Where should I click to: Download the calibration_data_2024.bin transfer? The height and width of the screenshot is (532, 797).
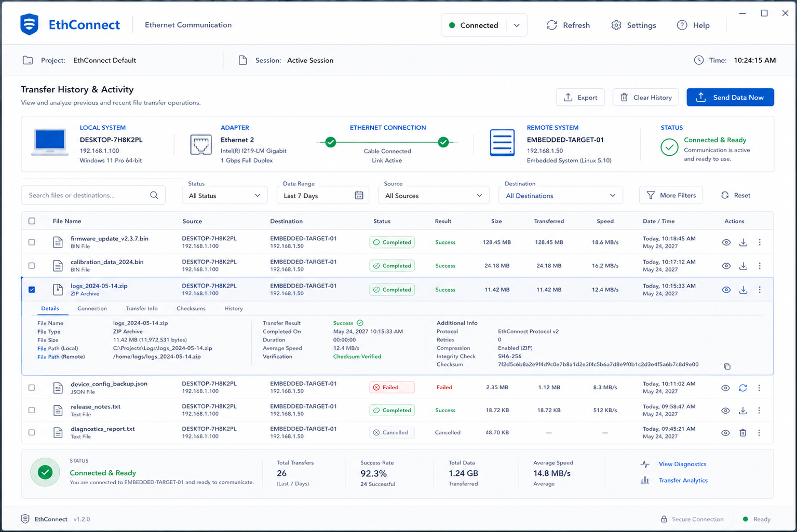pos(743,266)
